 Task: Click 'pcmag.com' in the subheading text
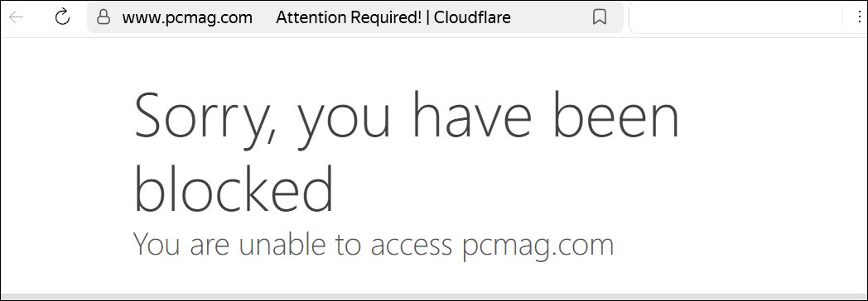click(x=537, y=246)
